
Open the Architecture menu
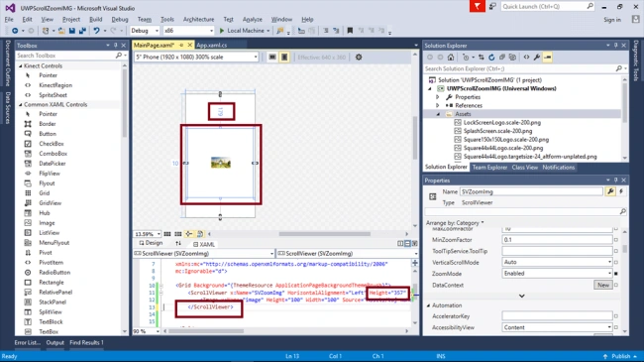point(199,19)
